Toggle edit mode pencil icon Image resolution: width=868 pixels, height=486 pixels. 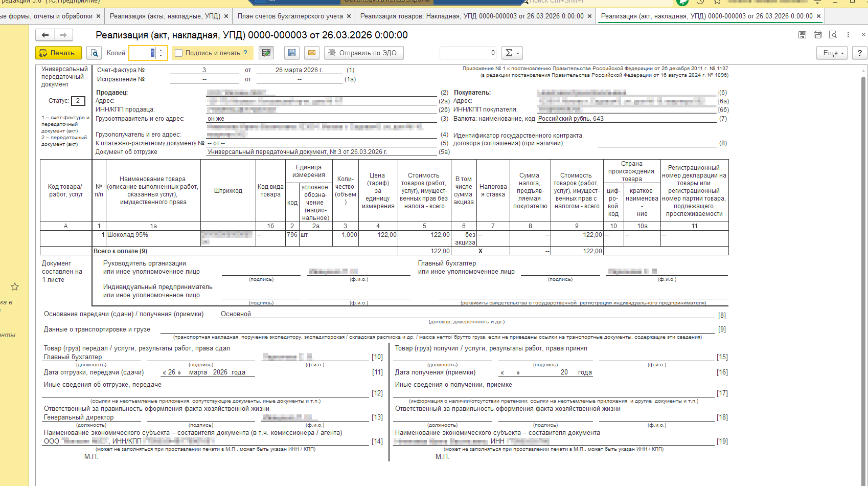(x=266, y=53)
